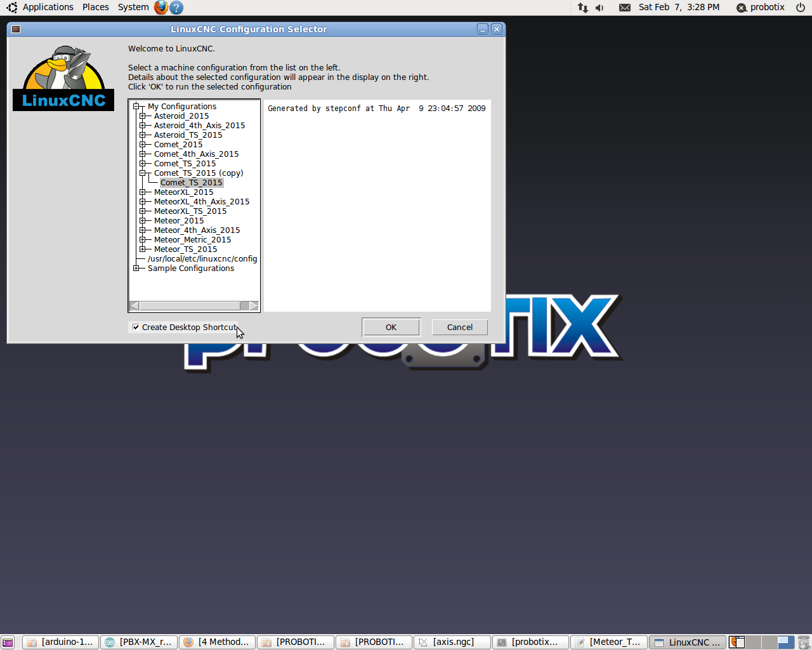
Task: Uncheck Create Desktop Shortcut checkbox
Action: [136, 328]
